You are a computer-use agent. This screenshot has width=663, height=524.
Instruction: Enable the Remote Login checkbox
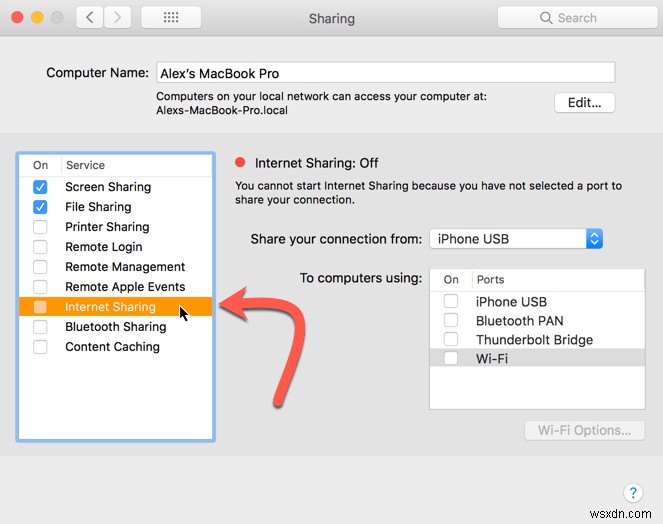pos(40,247)
